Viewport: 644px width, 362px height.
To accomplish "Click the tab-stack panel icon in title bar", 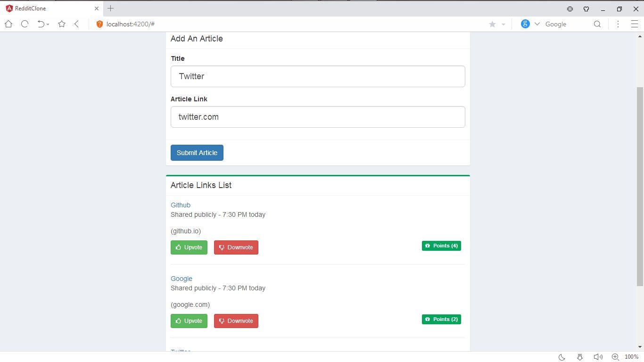I will 570,9.
